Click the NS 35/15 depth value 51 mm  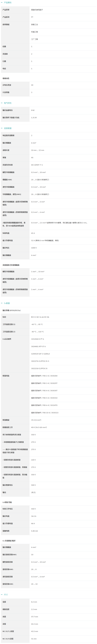[34, 639]
